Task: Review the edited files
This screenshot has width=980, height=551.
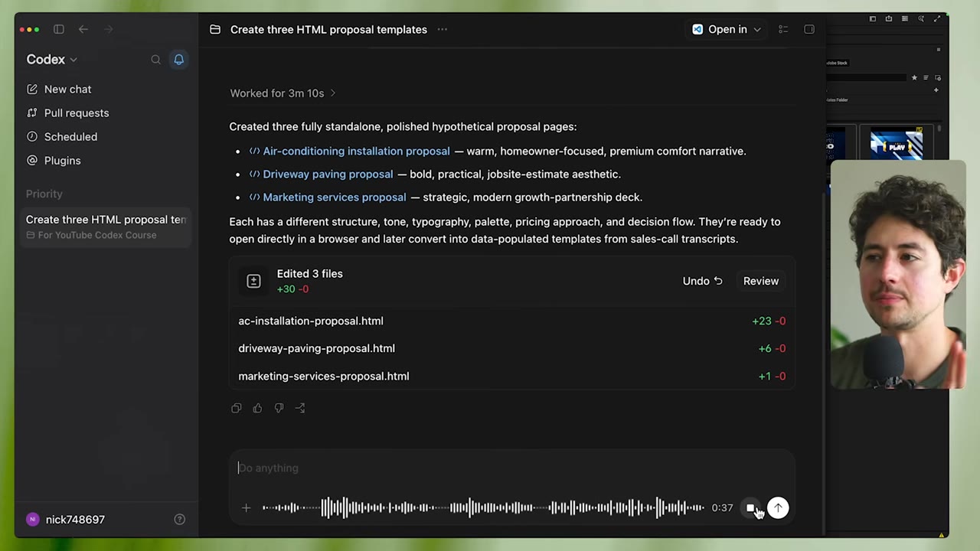Action: 761,281
